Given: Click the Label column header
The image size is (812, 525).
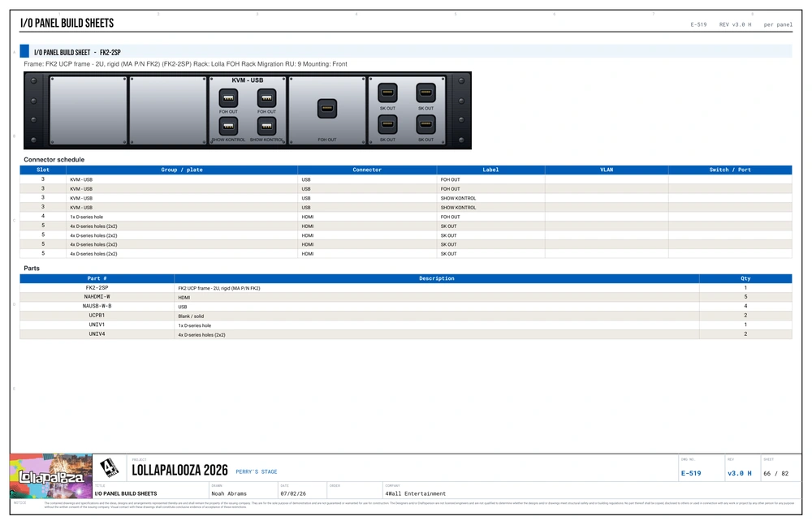Looking at the screenshot, I should pyautogui.click(x=490, y=170).
